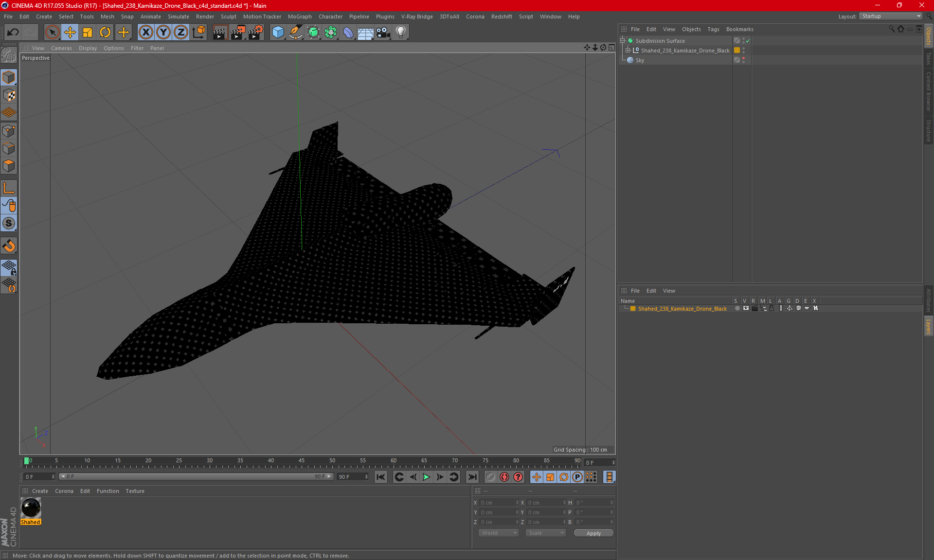
Task: Switch to Polygons mode
Action: point(9,166)
